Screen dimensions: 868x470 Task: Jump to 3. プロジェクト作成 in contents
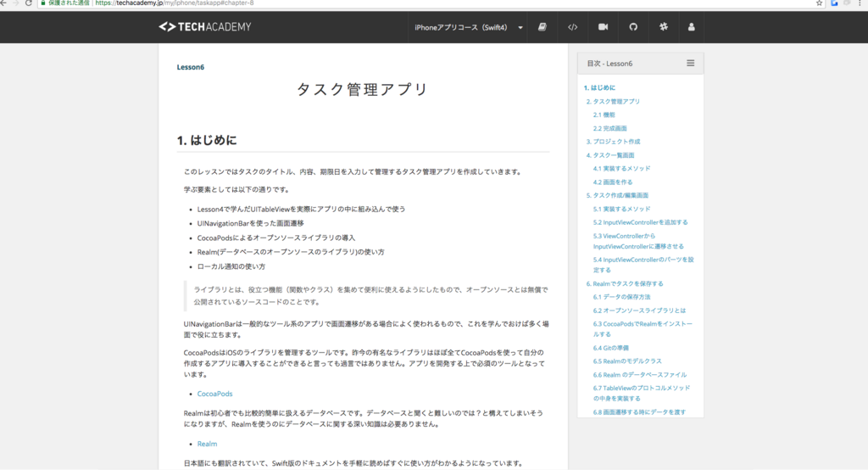pyautogui.click(x=613, y=142)
